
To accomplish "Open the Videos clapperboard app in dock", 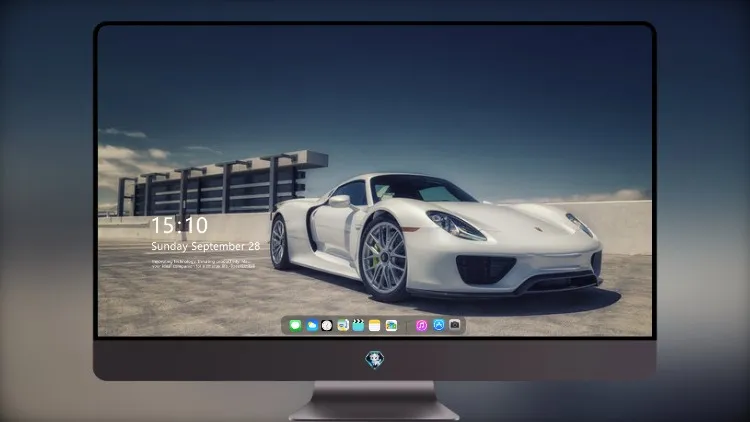I will 358,325.
